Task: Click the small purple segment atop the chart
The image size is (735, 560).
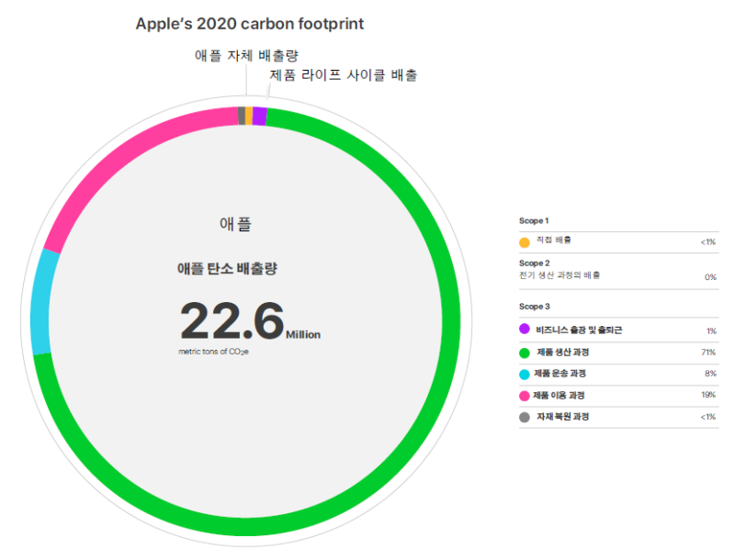Action: 259,116
